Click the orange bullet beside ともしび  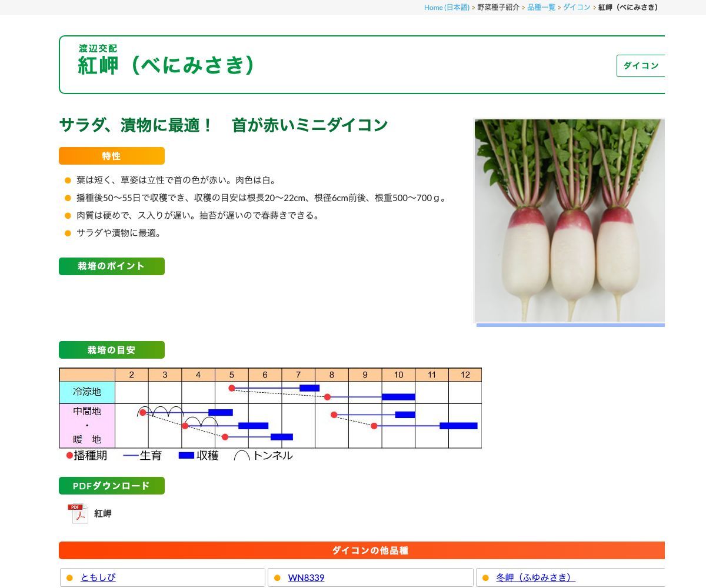[69, 578]
